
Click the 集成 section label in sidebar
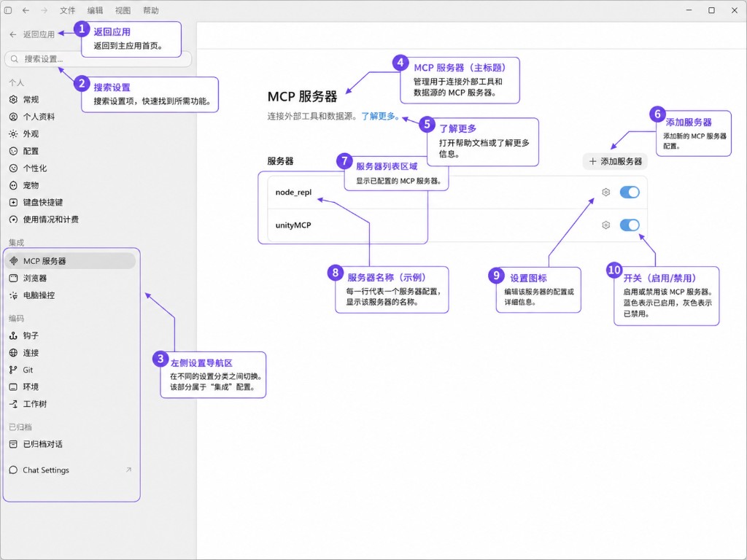click(x=16, y=242)
